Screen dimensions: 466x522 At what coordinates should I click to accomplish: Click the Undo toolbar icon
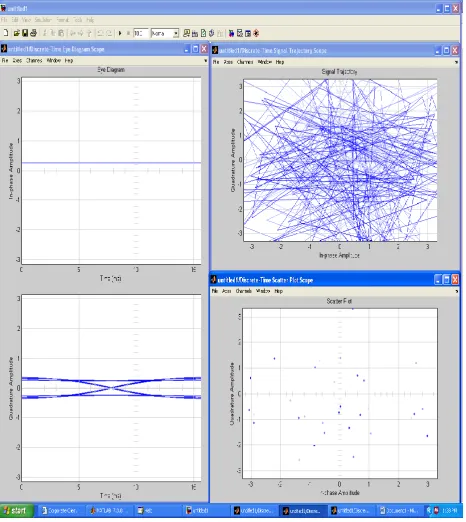(100, 33)
